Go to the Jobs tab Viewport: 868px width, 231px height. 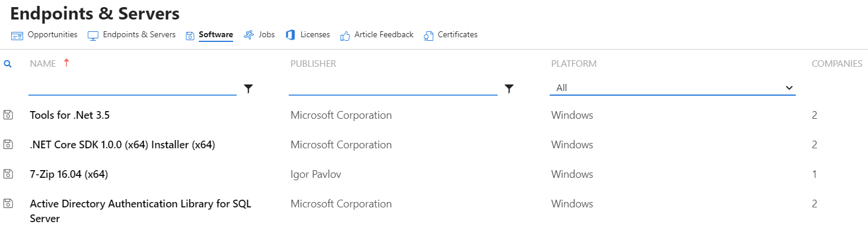(259, 35)
